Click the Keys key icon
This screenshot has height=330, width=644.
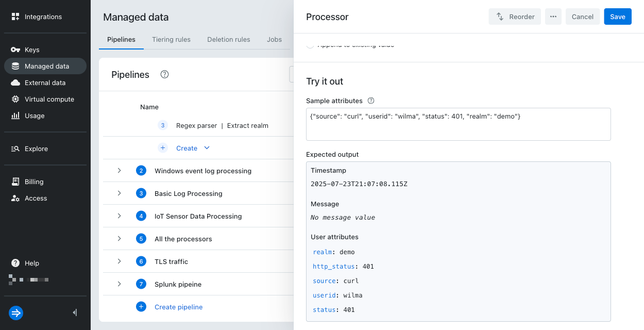[x=15, y=49]
